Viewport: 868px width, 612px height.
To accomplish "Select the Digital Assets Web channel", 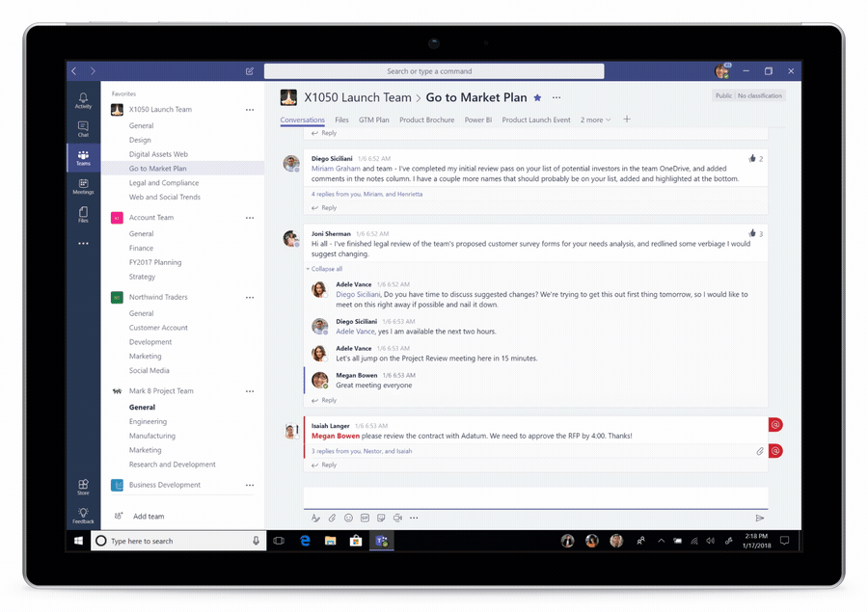I will 158,154.
